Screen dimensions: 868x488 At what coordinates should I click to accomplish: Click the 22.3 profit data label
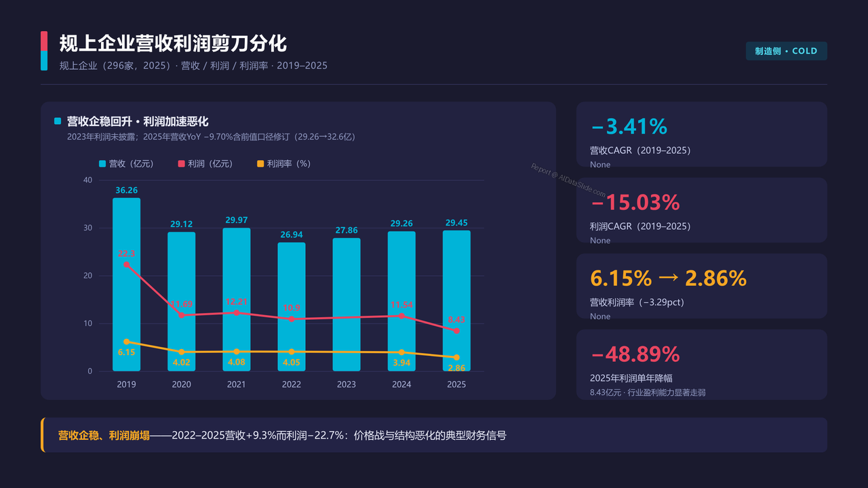(126, 253)
